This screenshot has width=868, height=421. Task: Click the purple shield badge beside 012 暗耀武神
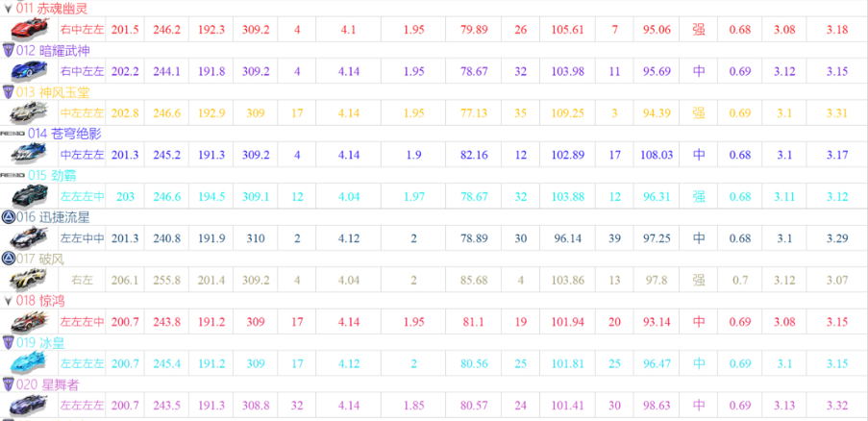click(8, 50)
